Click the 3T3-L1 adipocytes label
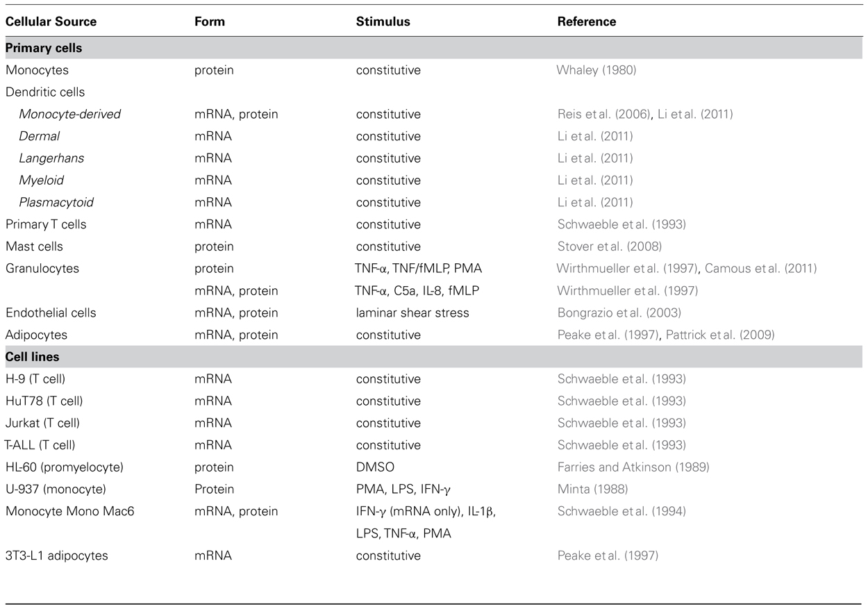868x609 pixels. (x=56, y=556)
